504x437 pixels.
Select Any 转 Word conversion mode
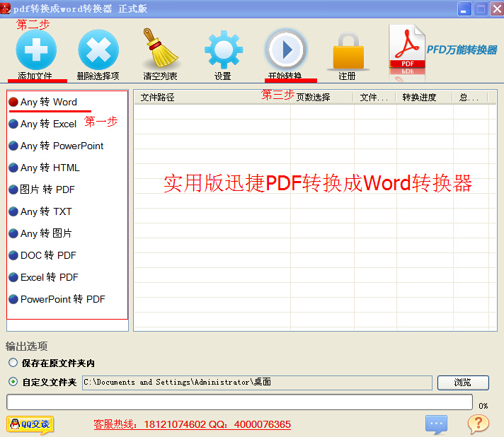tap(42, 102)
